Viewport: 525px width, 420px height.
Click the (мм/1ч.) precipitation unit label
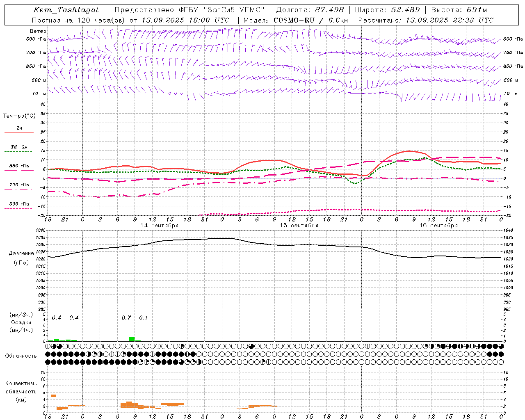click(x=21, y=330)
